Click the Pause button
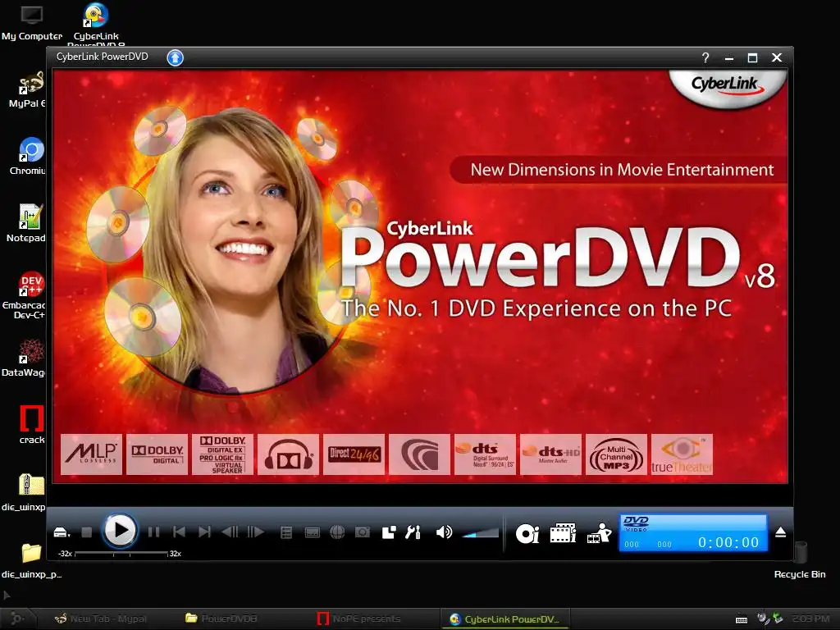 tap(153, 532)
